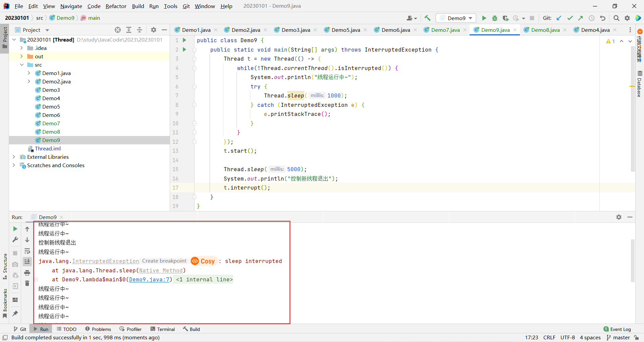Show Git history clock icon
Image resolution: width=644 pixels, height=342 pixels.
pos(592,18)
